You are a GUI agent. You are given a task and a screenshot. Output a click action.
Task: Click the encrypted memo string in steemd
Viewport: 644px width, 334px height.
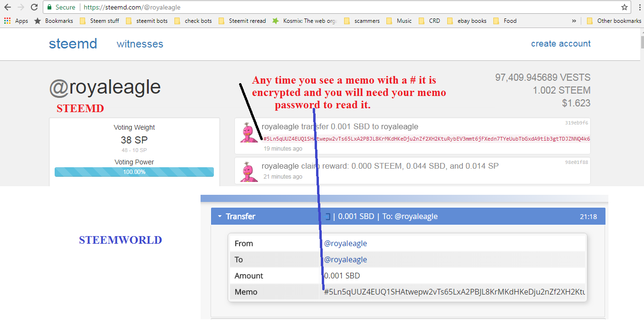pos(427,139)
